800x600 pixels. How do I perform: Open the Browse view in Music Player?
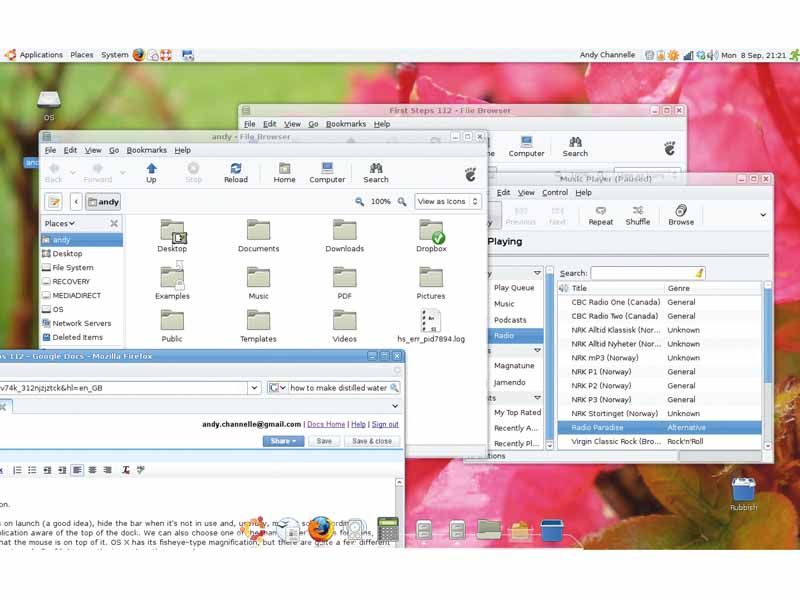(x=680, y=215)
